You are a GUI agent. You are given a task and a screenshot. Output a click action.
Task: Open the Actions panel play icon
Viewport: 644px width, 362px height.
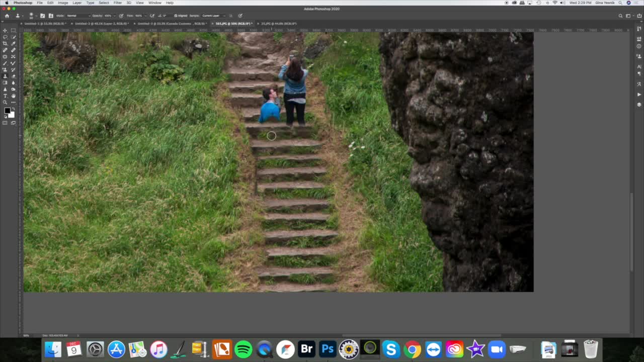(639, 94)
